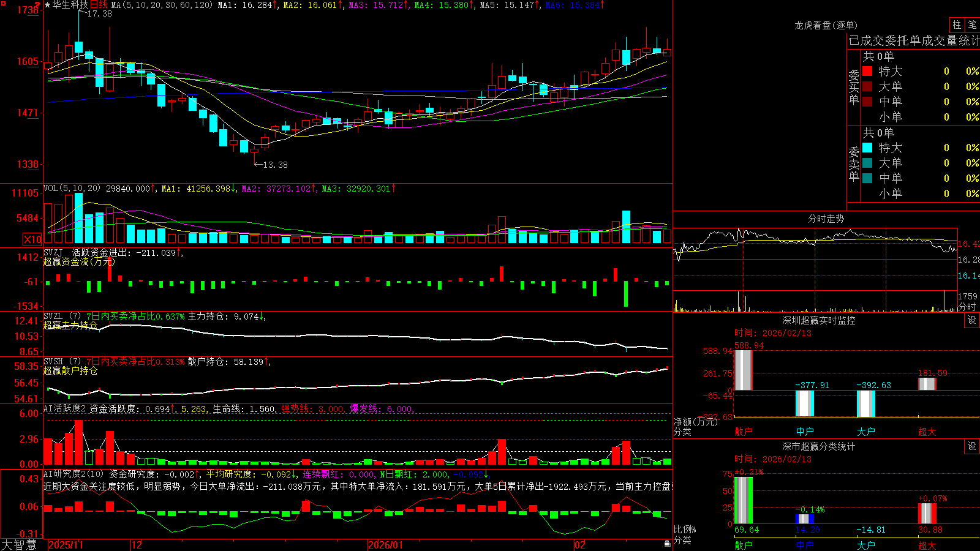Click the 散户 bar labeled 588.94

click(x=743, y=370)
